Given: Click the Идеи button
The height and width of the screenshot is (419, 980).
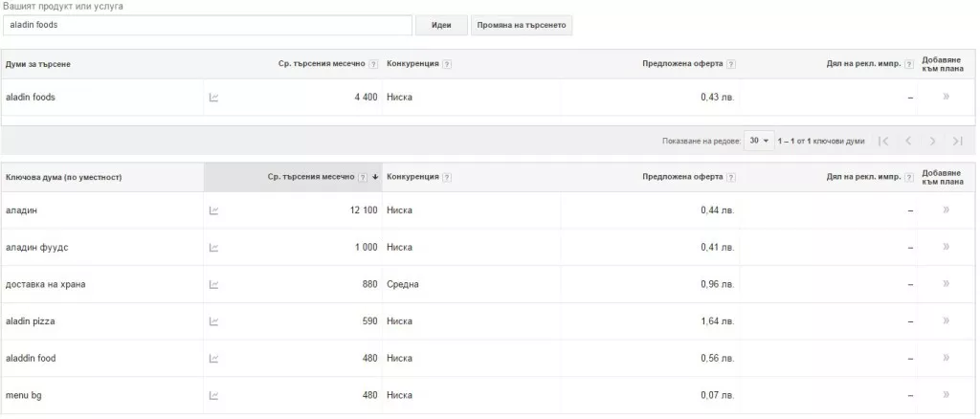Looking at the screenshot, I should (x=441, y=26).
